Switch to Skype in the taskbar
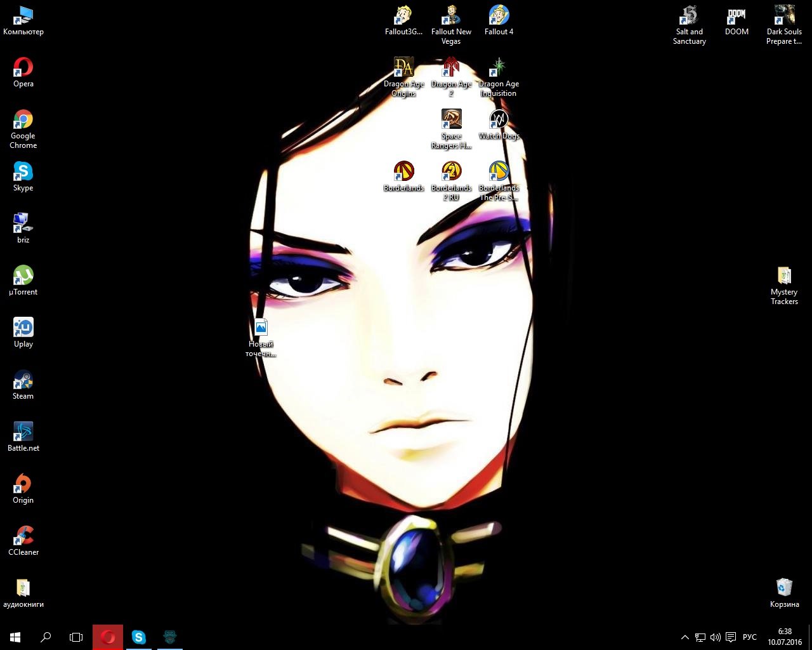 [139, 637]
